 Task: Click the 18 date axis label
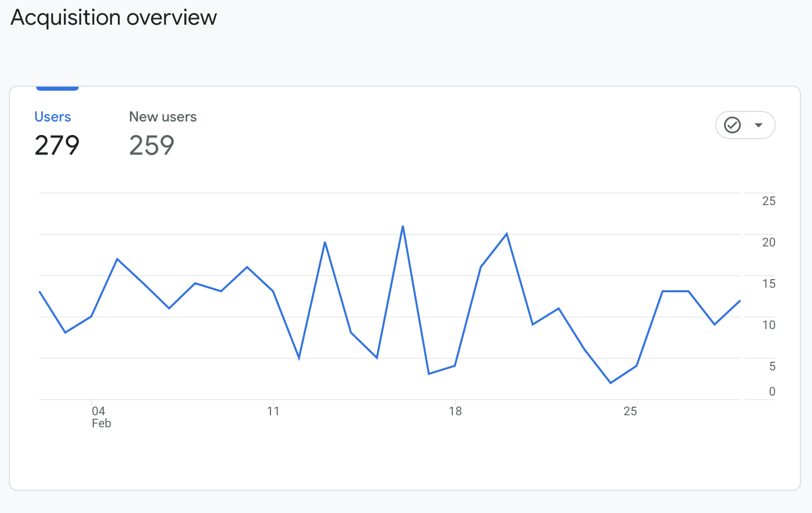click(x=455, y=411)
